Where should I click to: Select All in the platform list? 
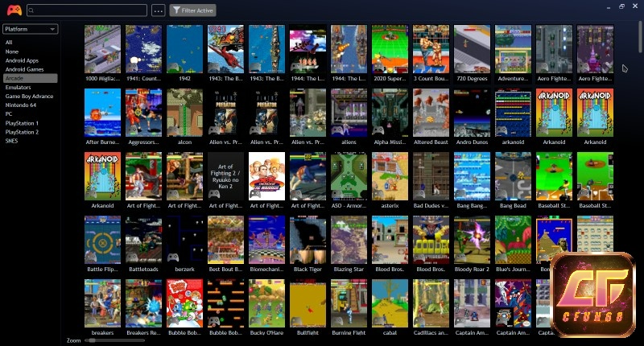pyautogui.click(x=9, y=43)
